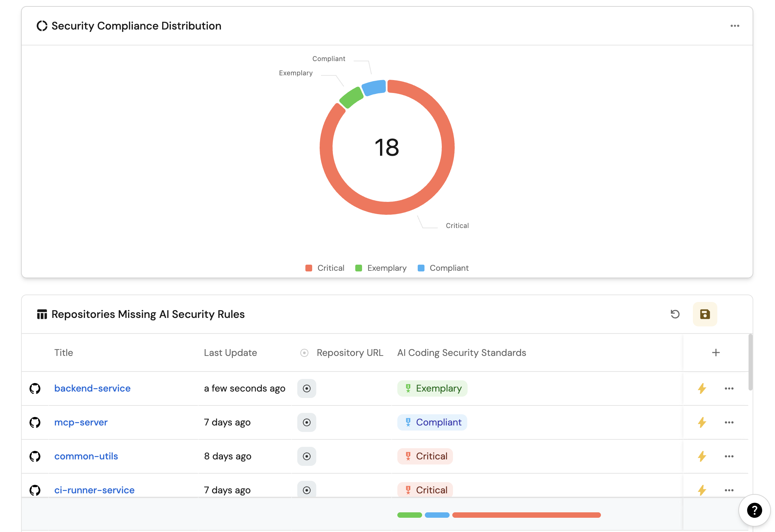
Task: Click the lightning action icon for backend-service
Action: [x=702, y=388]
